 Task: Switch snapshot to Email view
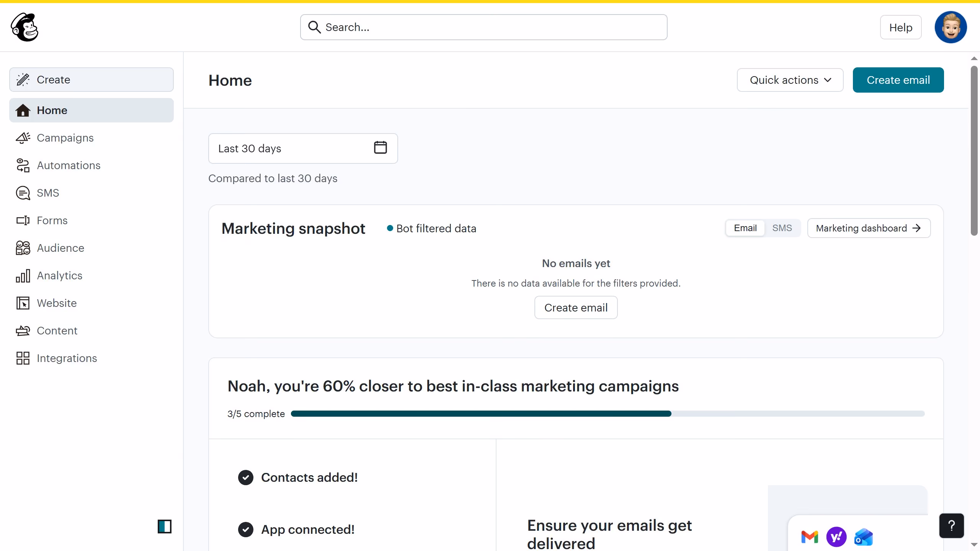[x=745, y=228]
